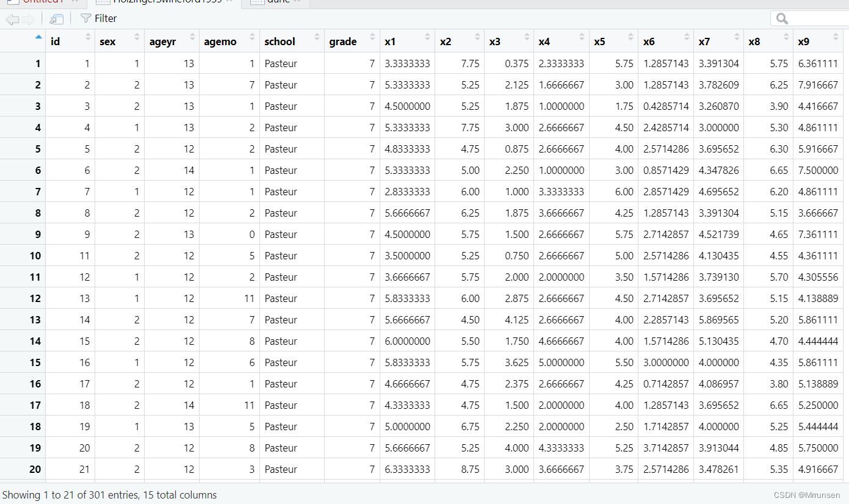Screen dimensions: 849x504
Task: Sort by the x6 column arrows
Action: (687, 37)
